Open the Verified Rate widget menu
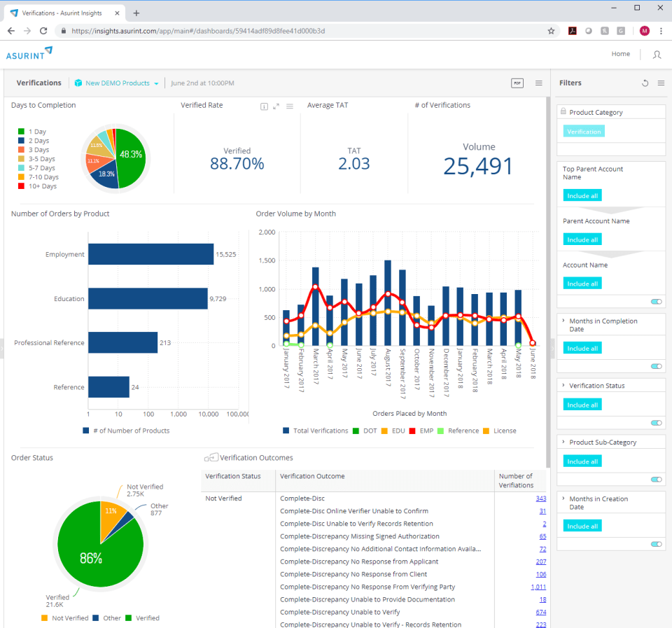 pyautogui.click(x=289, y=106)
